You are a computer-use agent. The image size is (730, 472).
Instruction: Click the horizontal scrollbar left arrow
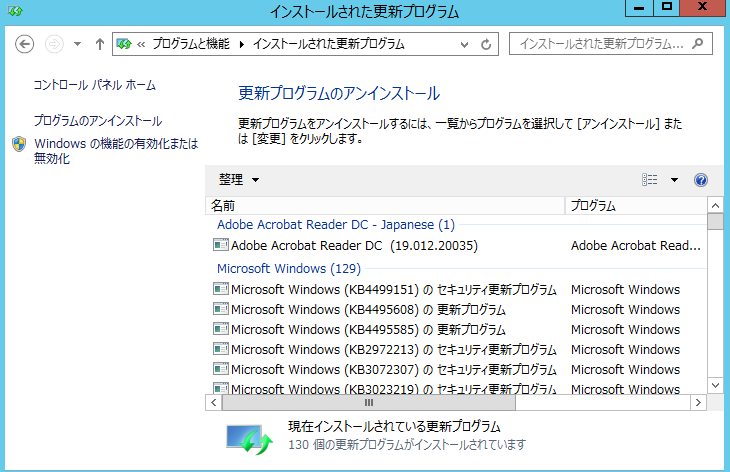[214, 403]
